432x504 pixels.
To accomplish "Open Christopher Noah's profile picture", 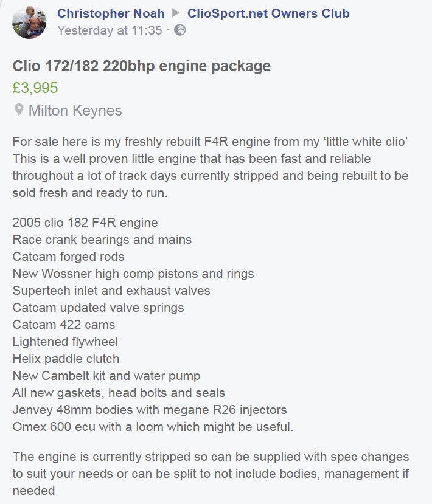I will [29, 22].
